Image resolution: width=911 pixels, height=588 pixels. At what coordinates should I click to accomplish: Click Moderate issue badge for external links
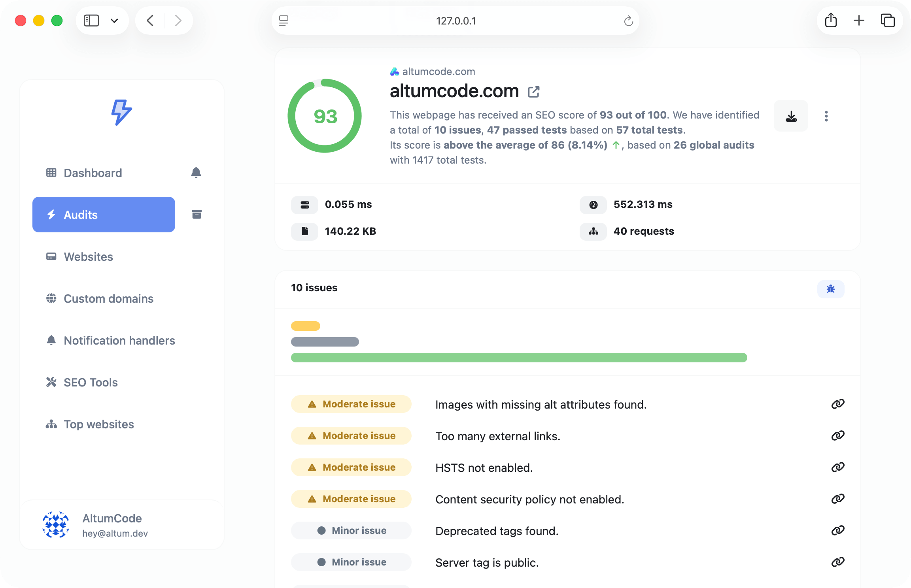(351, 435)
